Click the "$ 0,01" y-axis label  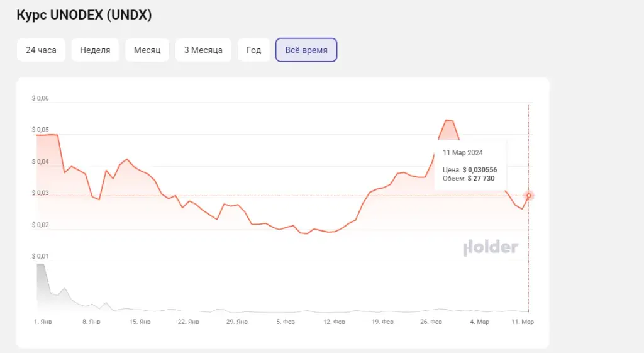click(x=40, y=257)
